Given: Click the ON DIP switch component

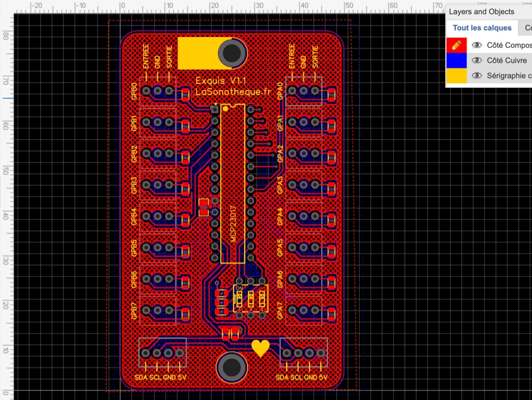Looking at the screenshot, I should tap(251, 298).
